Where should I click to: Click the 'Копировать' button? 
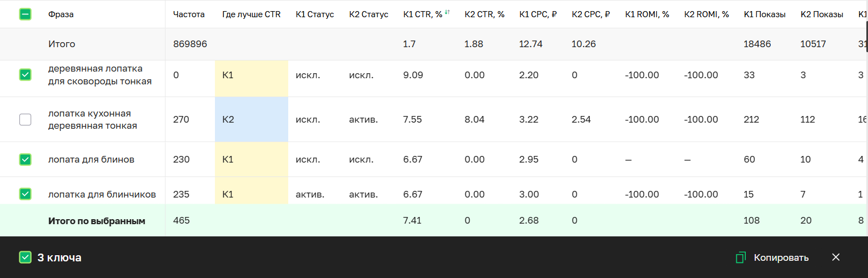tap(780, 257)
